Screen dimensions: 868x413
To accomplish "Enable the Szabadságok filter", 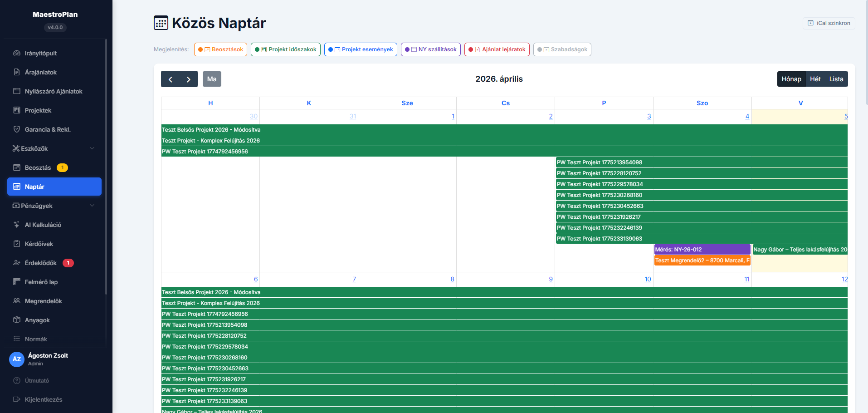I will [x=562, y=49].
